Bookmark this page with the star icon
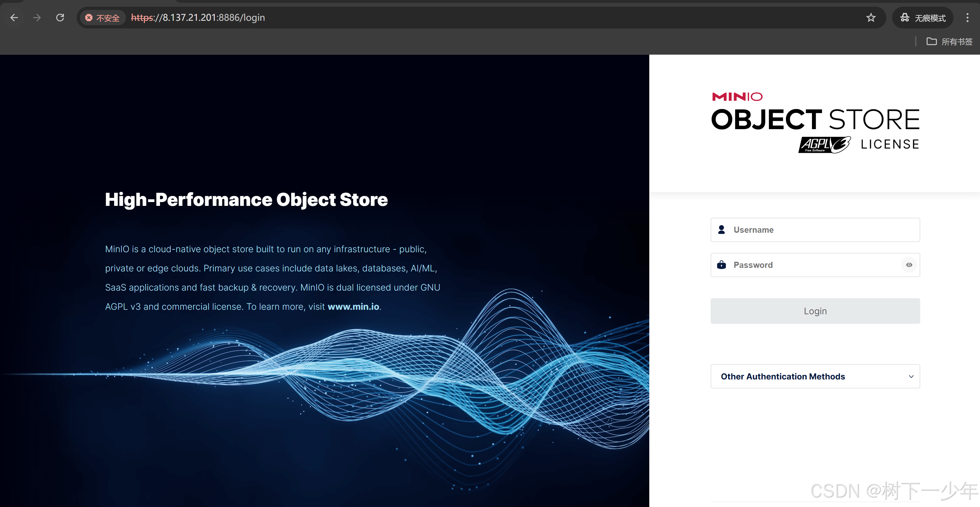980x507 pixels. [x=871, y=18]
